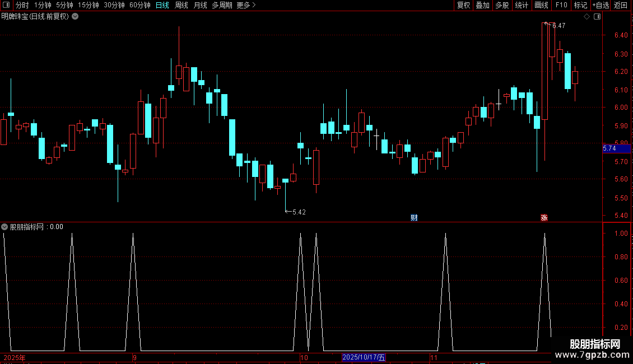Click the 5.42 low price label

pos(299,212)
